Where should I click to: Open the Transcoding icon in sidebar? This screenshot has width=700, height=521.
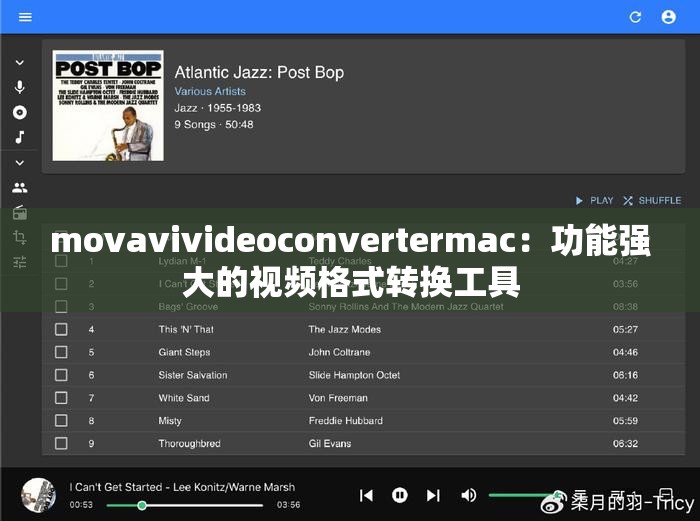20,237
